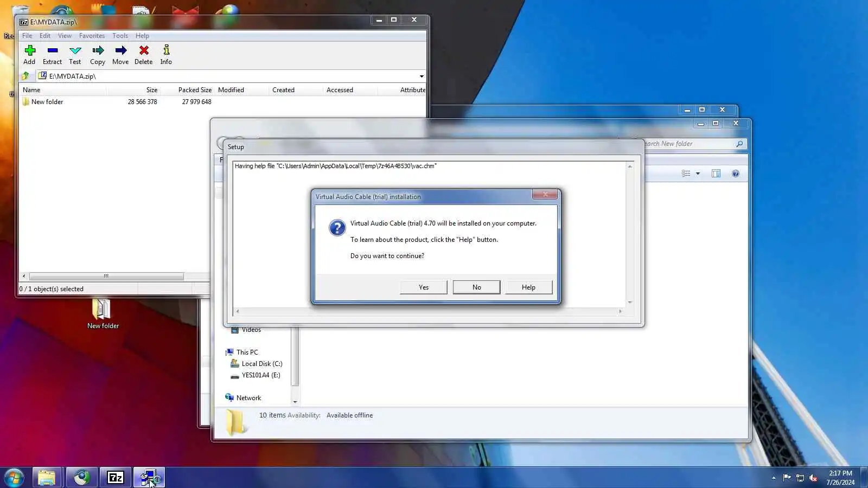
Task: Click the Setup log vertical scrollbar down arrow
Action: click(630, 302)
